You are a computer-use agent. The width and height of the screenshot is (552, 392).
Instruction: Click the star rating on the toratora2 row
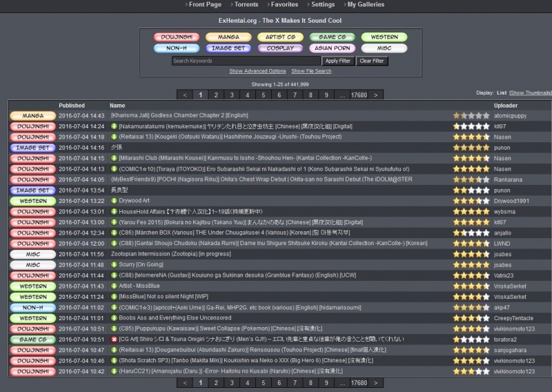click(x=471, y=340)
